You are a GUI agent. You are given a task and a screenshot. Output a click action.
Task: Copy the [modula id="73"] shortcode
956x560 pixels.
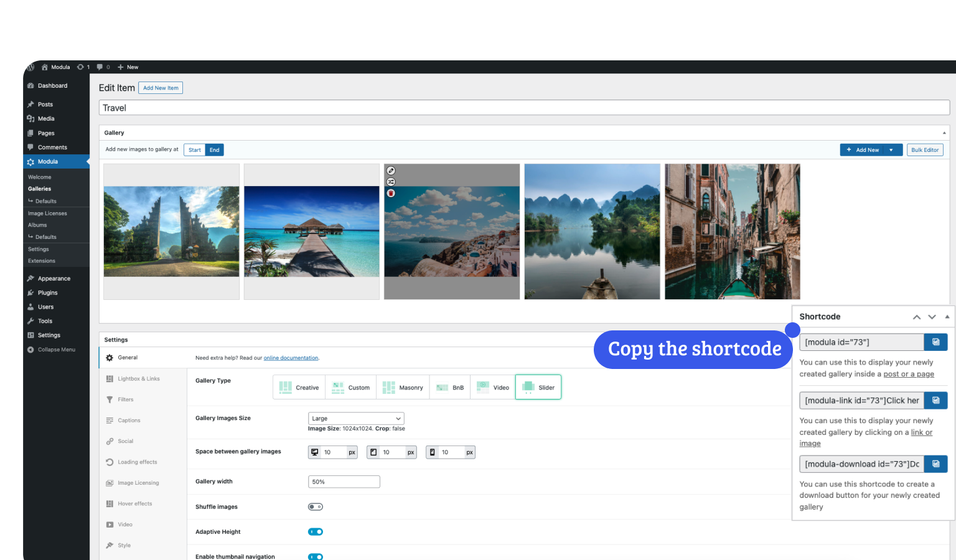tap(935, 342)
